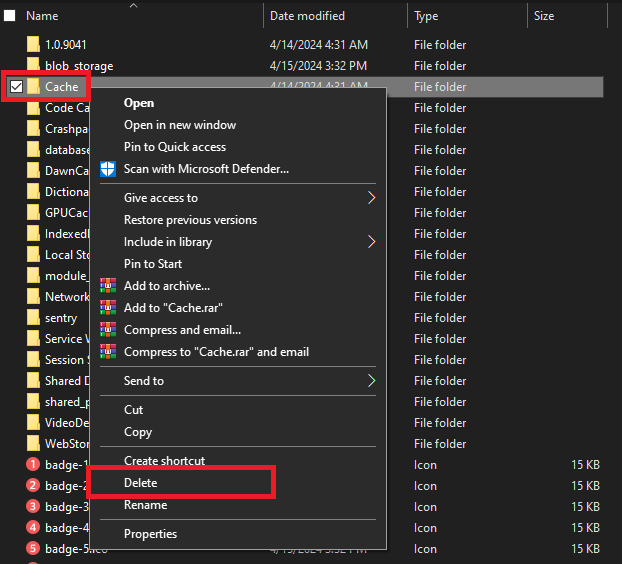
Task: Click the Network folder icon
Action: 33,297
